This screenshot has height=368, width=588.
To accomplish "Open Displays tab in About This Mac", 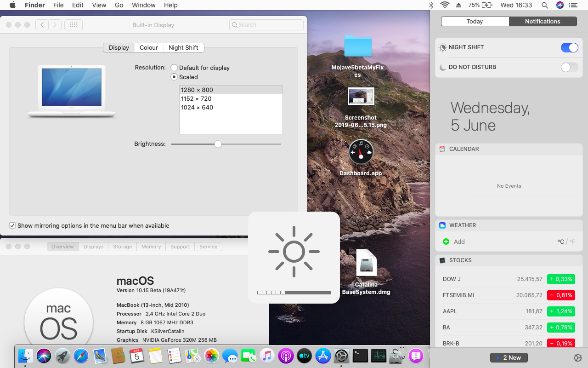I will click(94, 247).
